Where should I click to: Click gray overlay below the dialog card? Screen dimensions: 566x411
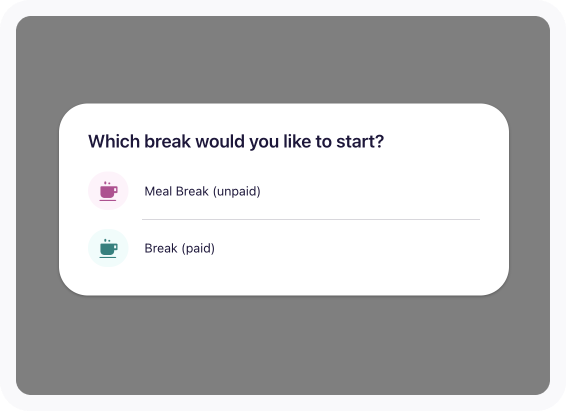283,345
